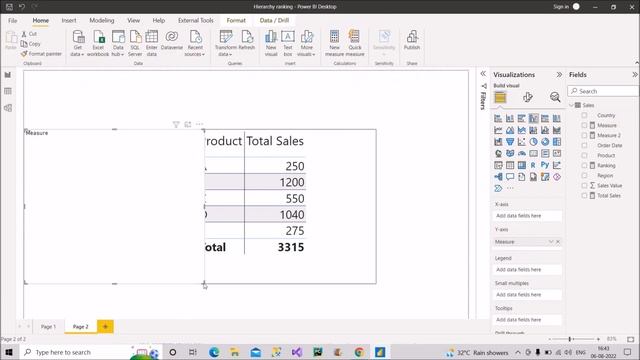Viewport: 640px width, 360px height.
Task: Expand the Filters pane arrows
Action: pyautogui.click(x=483, y=74)
